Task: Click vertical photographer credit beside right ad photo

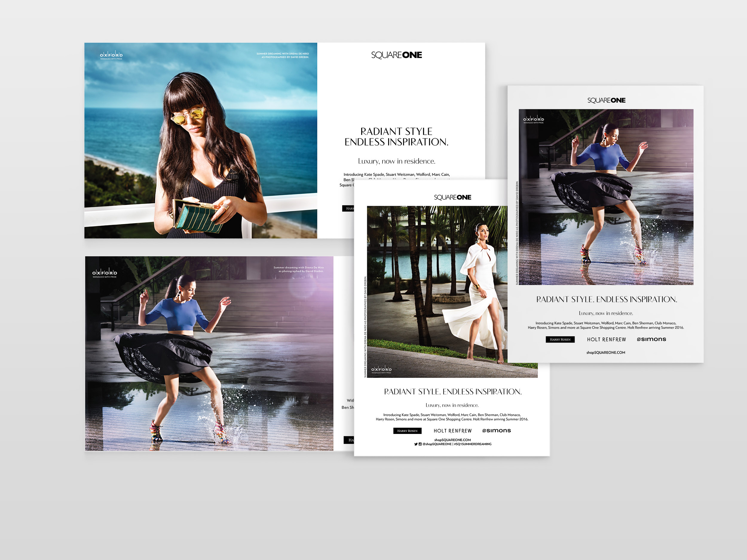Action: coord(517,233)
